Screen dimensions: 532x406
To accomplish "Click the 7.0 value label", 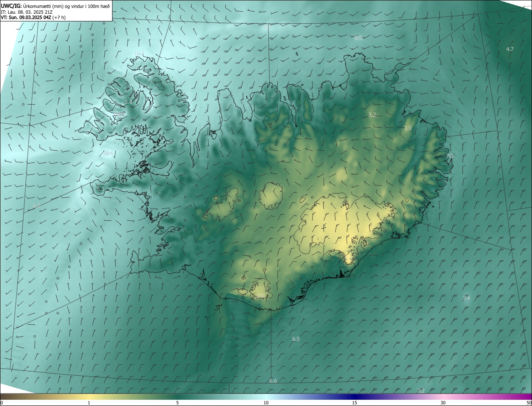I will tap(450, 156).
